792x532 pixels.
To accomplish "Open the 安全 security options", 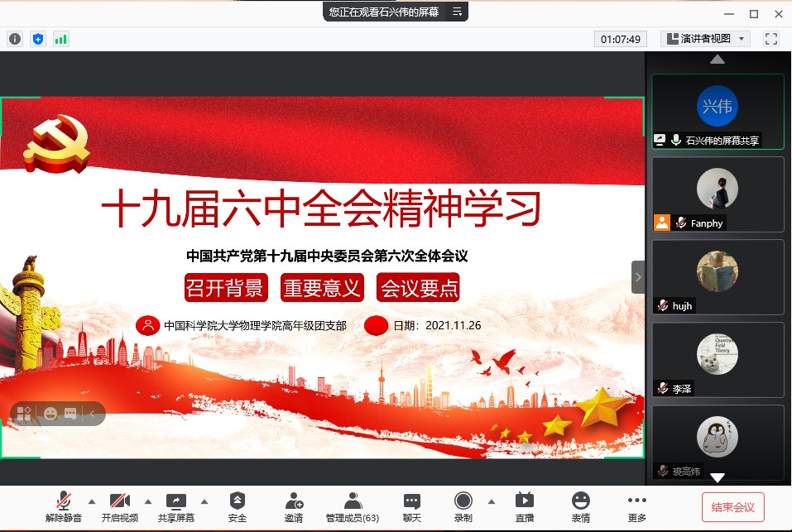I will (238, 507).
